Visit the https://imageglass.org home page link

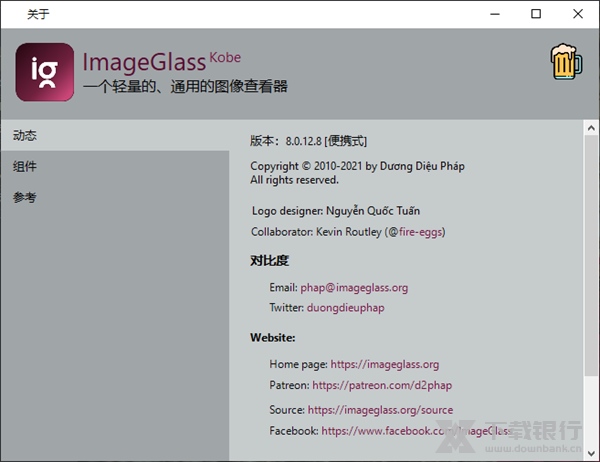point(385,364)
